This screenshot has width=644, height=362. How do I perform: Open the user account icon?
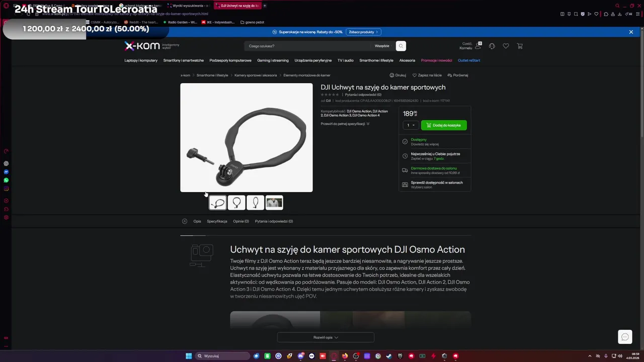pos(478,46)
